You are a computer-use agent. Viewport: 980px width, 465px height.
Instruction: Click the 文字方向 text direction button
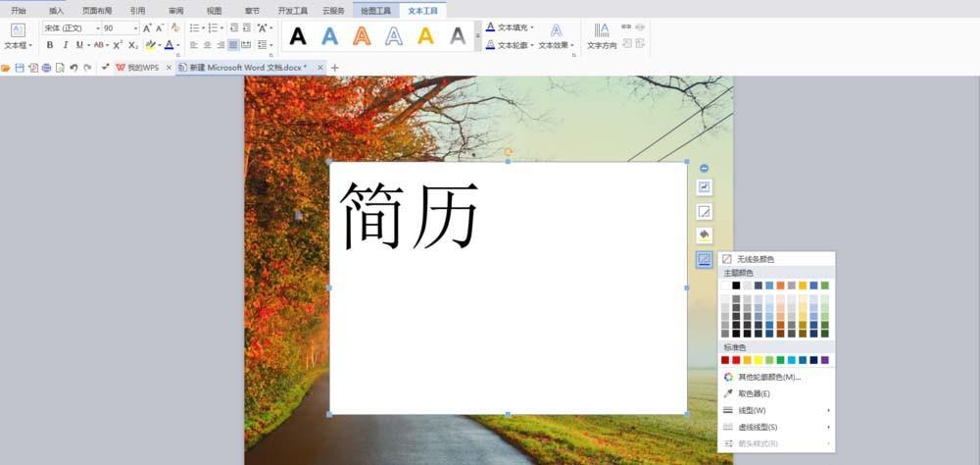coord(602,36)
